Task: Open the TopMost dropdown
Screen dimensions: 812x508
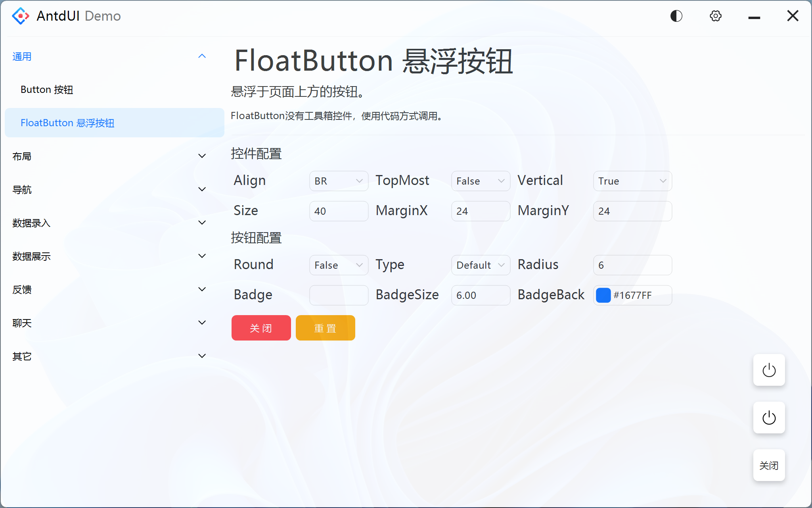Action: coord(481,181)
